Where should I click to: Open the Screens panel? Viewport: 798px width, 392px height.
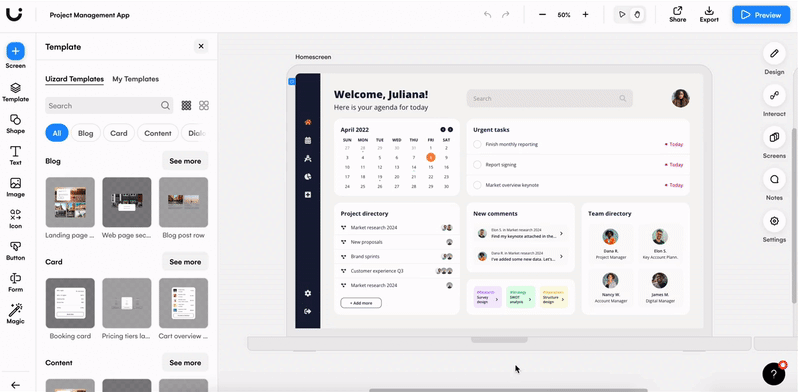click(x=774, y=137)
